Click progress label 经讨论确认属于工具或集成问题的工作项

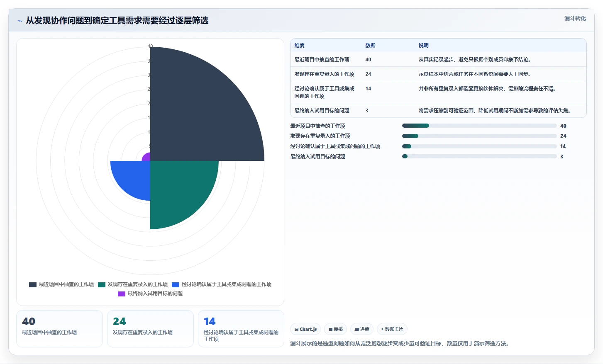pyautogui.click(x=335, y=146)
